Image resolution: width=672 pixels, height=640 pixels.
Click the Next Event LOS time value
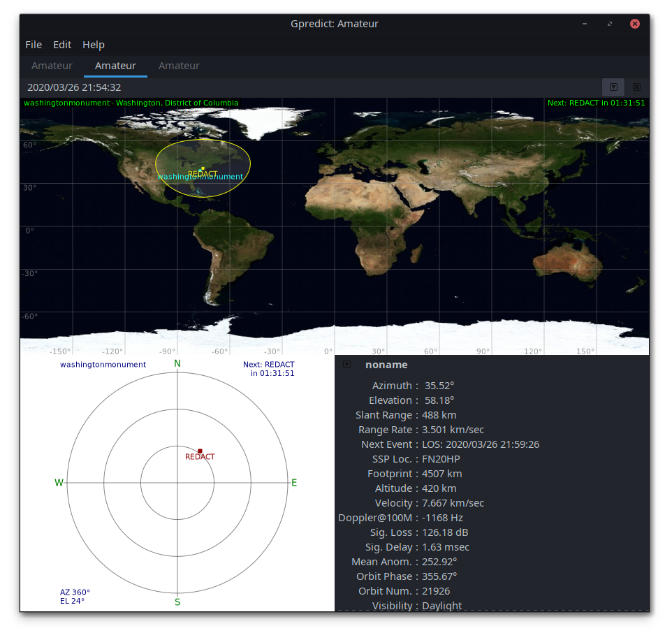coord(481,444)
